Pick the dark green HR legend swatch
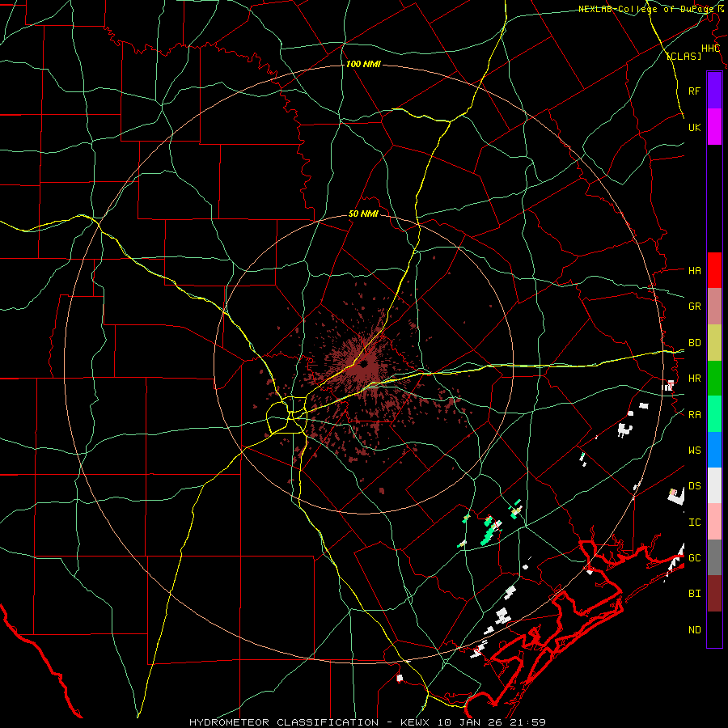Screen dimensions: 728x728 pyautogui.click(x=714, y=379)
